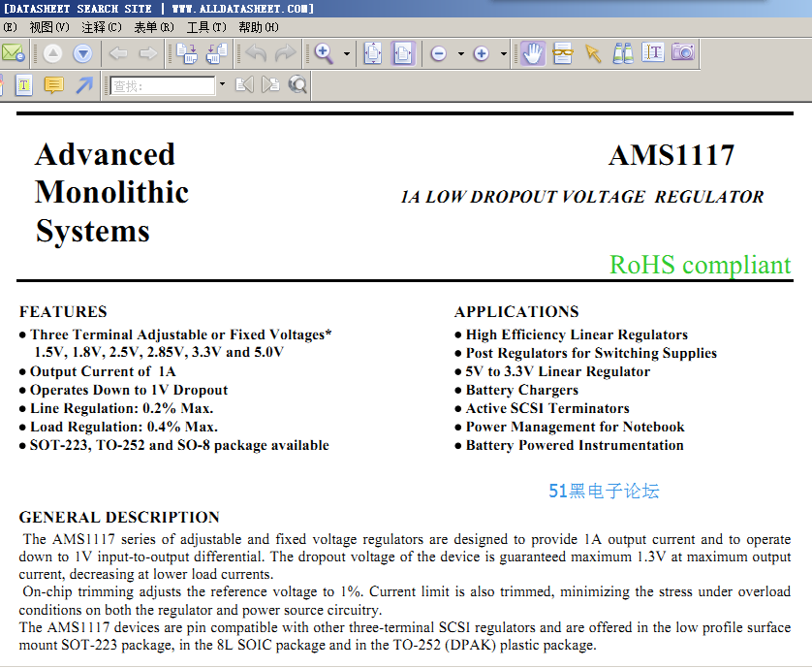Select the blue arrow drawing tool
This screenshot has width=812, height=668.
(84, 85)
